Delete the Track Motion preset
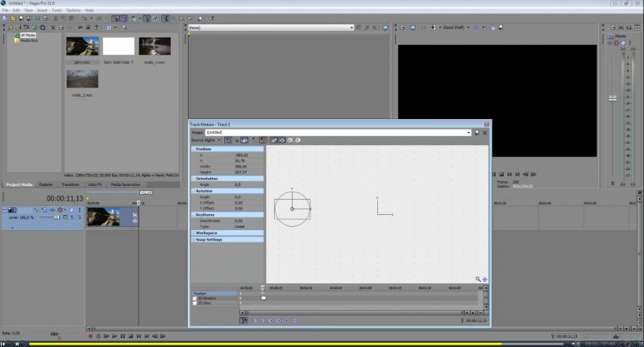Viewport: 644px width, 347px height. [485, 133]
